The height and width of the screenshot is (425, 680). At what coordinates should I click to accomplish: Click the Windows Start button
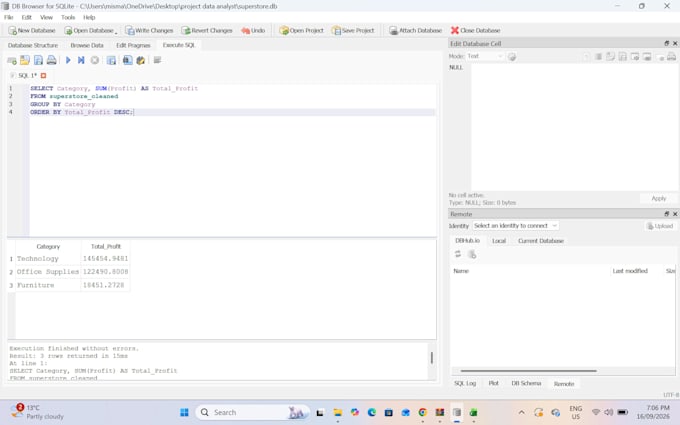tap(184, 412)
